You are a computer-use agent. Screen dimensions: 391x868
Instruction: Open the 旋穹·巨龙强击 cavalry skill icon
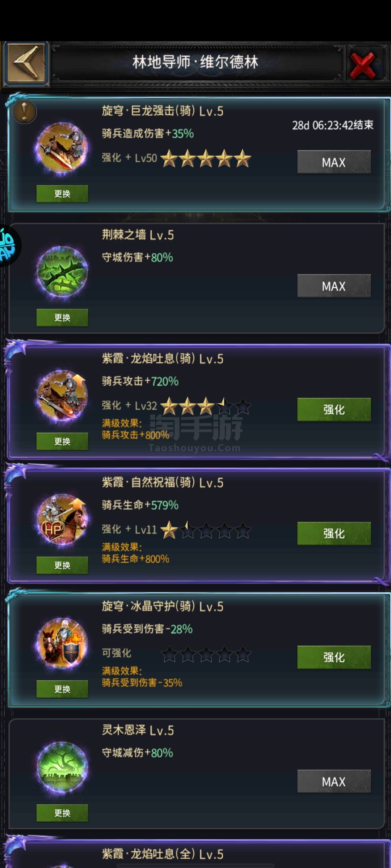click(62, 149)
